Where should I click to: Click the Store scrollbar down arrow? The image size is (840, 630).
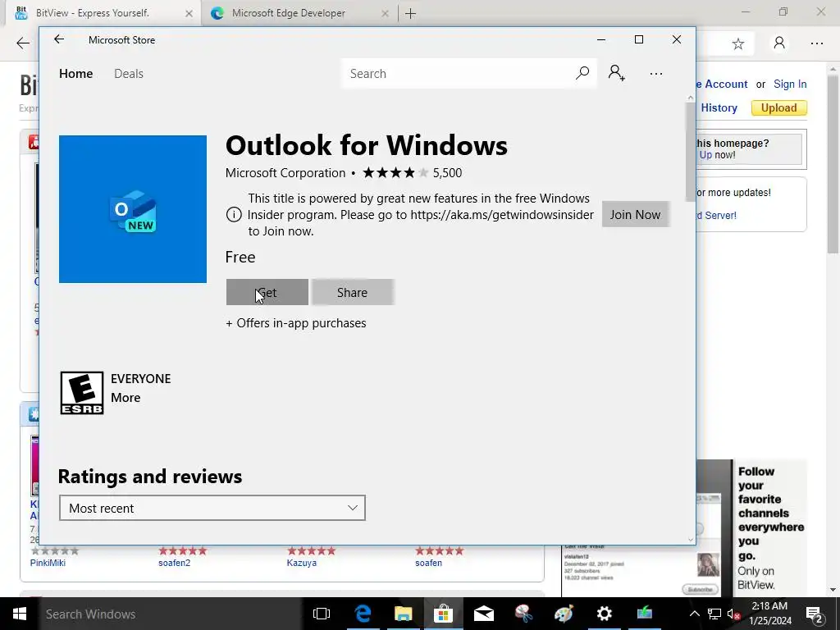click(690, 540)
